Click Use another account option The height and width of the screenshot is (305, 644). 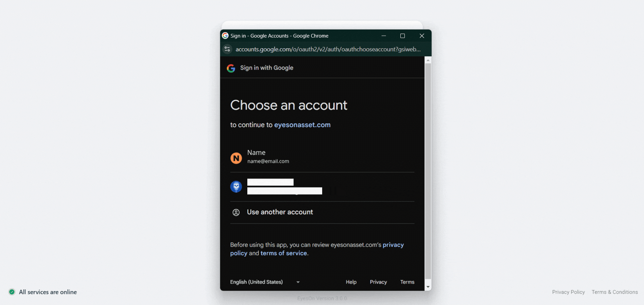(x=322, y=212)
